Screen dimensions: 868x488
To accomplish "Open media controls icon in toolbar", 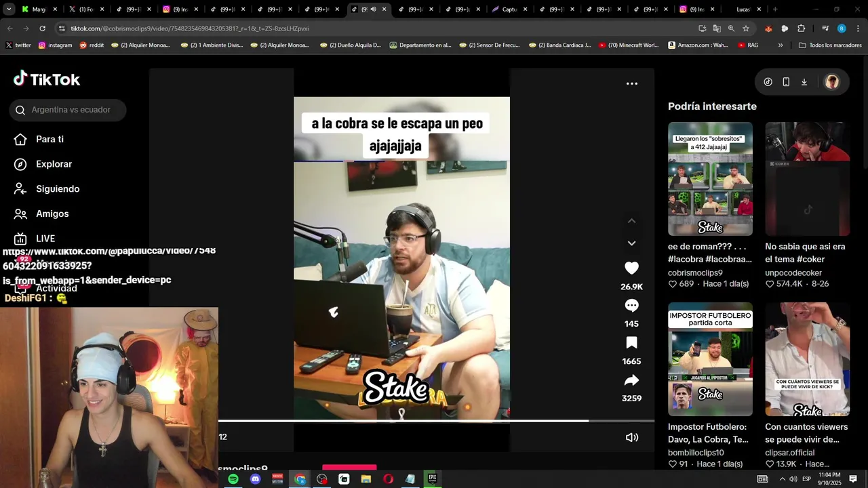I will point(825,28).
